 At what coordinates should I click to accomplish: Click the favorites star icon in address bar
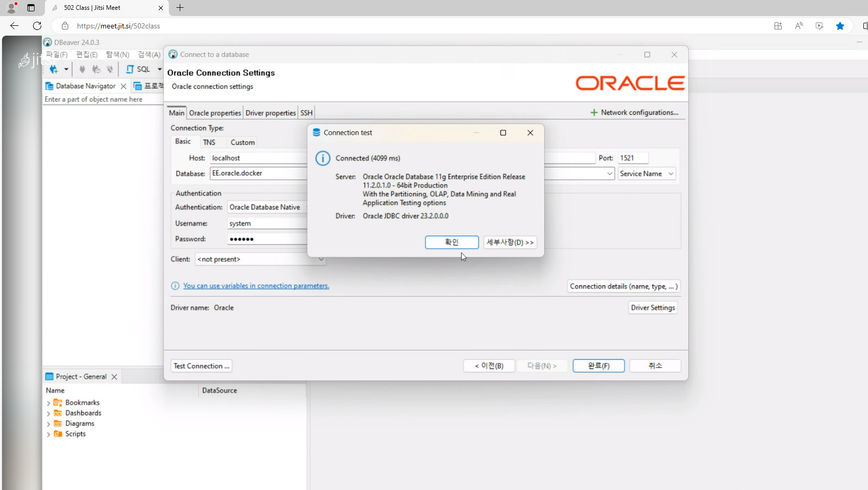pos(840,26)
